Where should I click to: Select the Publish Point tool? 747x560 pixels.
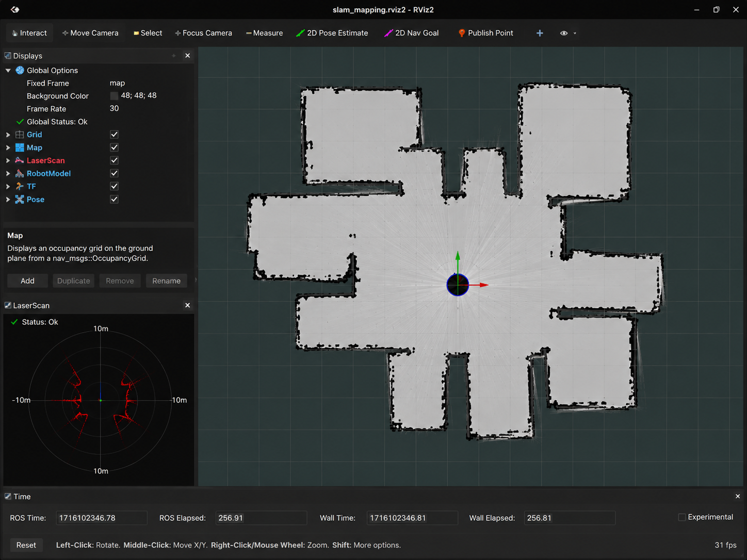(x=485, y=33)
